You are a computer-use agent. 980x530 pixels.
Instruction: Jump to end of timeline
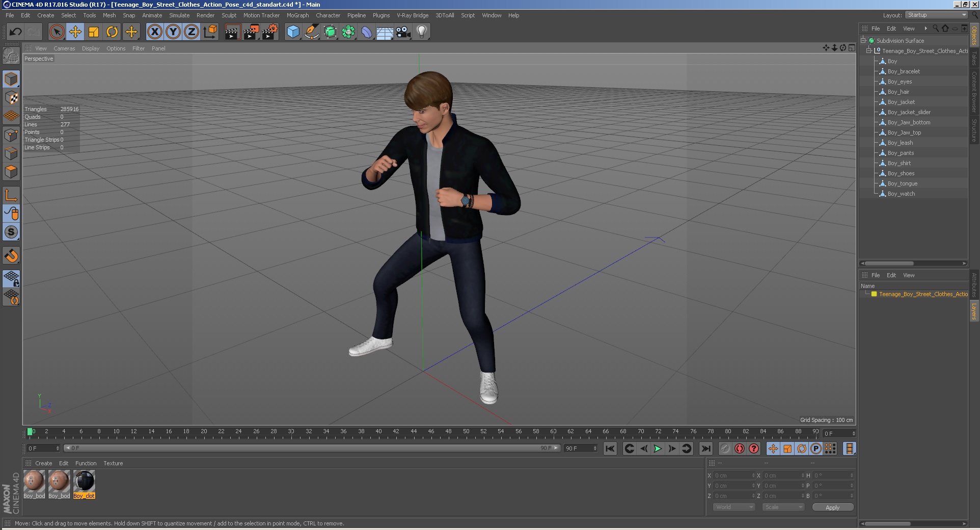coord(705,448)
